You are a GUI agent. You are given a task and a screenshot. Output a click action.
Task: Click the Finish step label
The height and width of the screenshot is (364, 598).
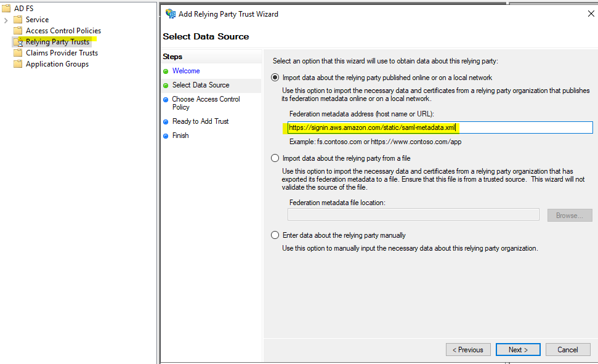tap(180, 135)
